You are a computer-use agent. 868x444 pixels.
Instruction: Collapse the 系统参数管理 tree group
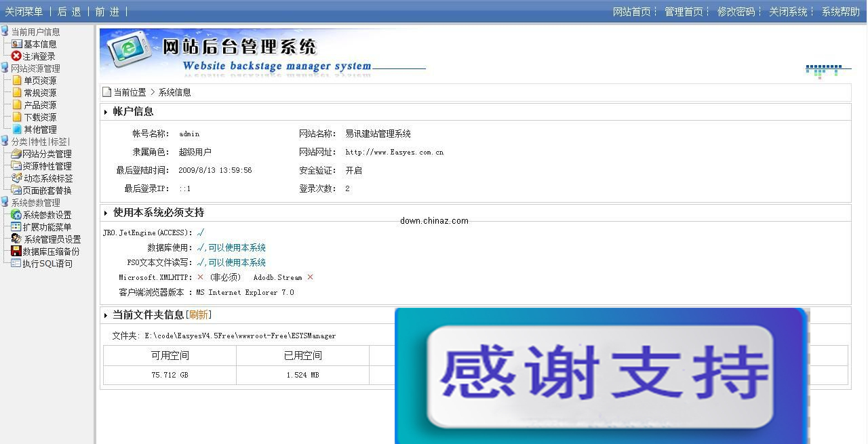(x=5, y=203)
